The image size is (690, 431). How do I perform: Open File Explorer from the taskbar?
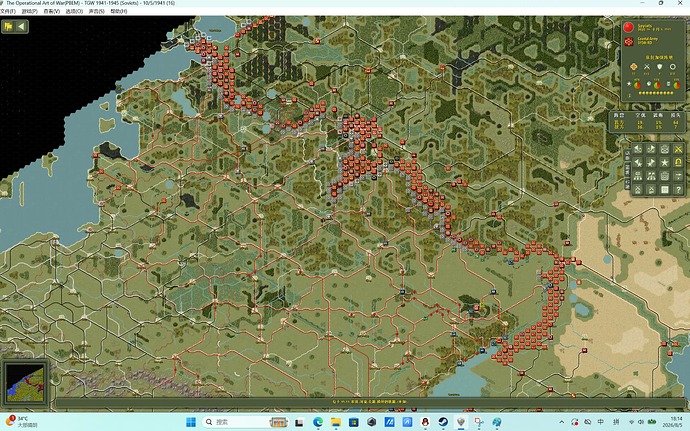pyautogui.click(x=336, y=422)
